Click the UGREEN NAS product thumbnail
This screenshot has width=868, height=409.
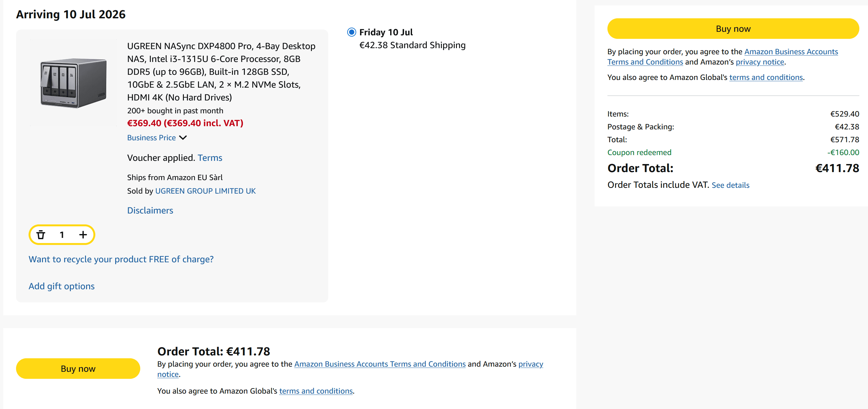click(x=73, y=83)
